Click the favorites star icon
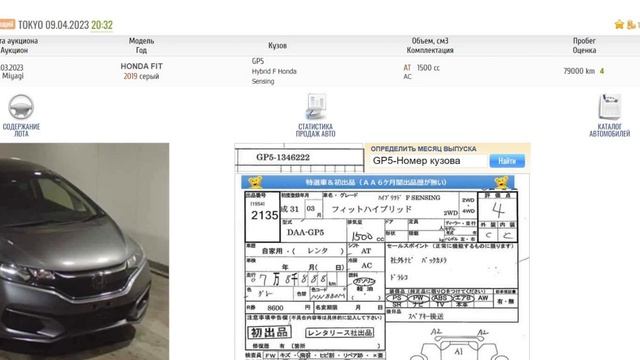Image resolution: width=640 pixels, height=360 pixels. pyautogui.click(x=619, y=24)
